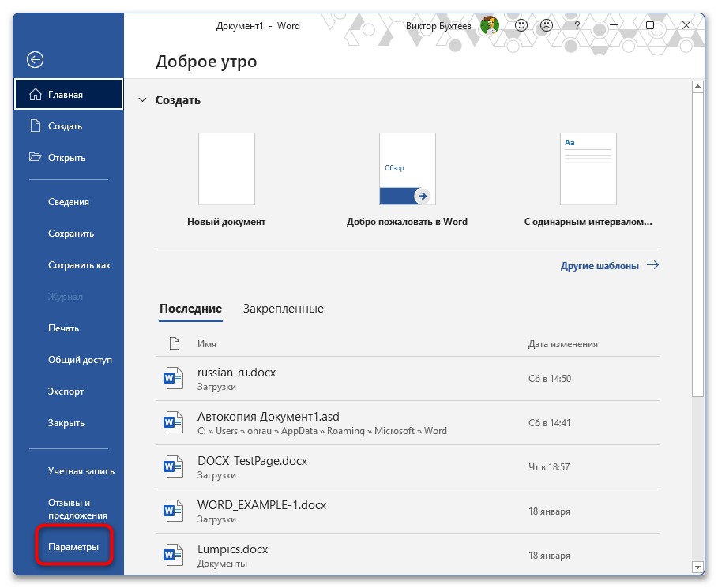Open the Параметры settings
This screenshot has height=588, width=718.
coord(74,545)
